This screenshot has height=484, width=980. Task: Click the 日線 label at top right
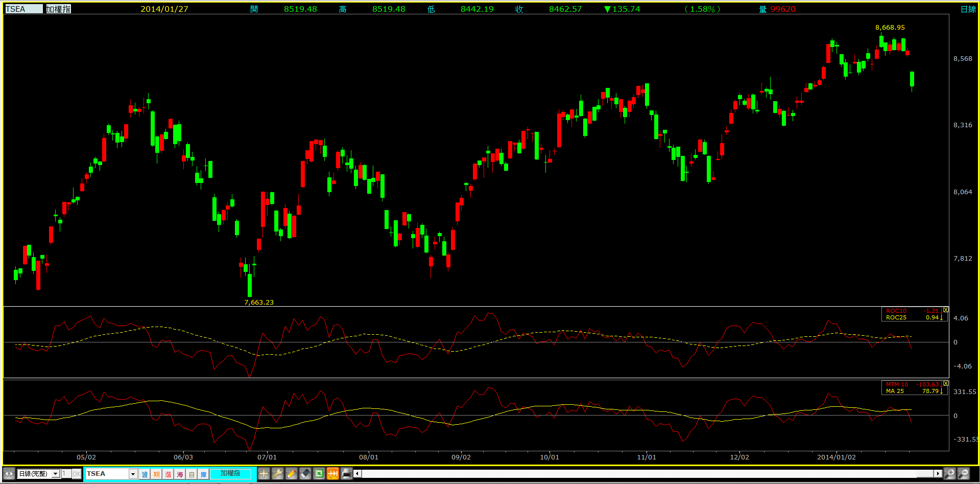pyautogui.click(x=968, y=9)
